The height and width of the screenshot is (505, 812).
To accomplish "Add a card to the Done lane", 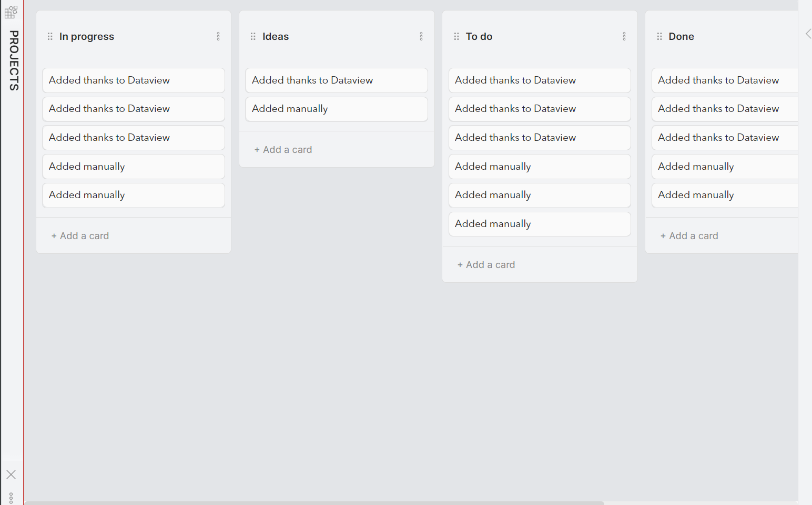I will [x=689, y=236].
